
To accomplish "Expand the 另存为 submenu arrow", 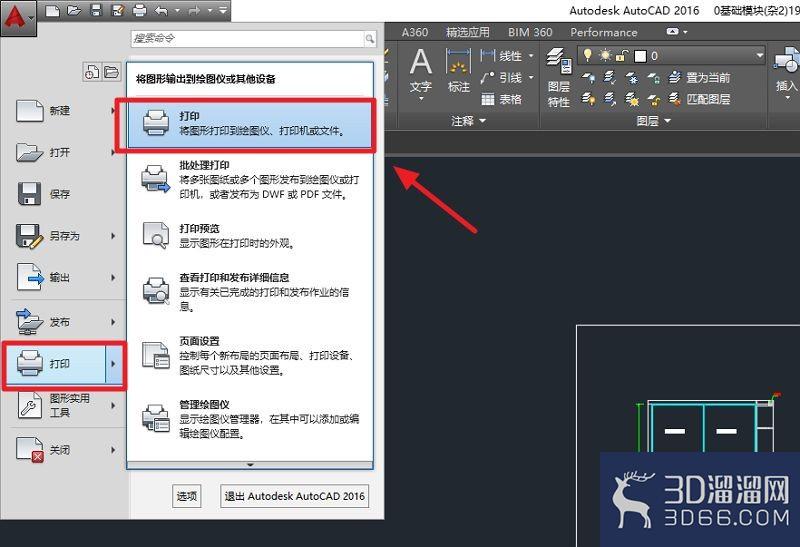I will click(x=113, y=236).
